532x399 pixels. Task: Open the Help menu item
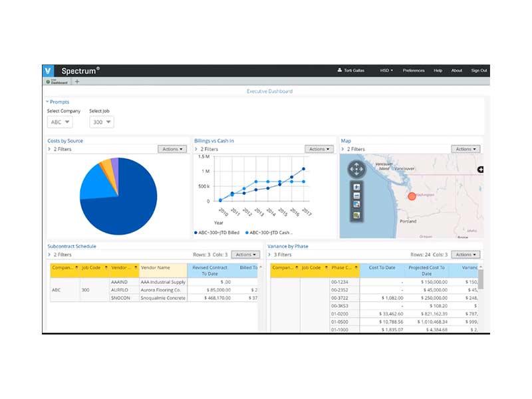click(438, 70)
